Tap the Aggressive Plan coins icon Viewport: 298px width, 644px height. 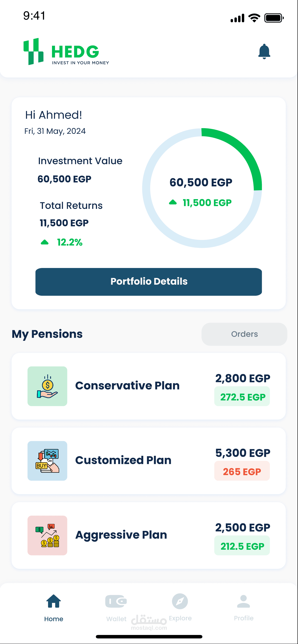click(47, 535)
